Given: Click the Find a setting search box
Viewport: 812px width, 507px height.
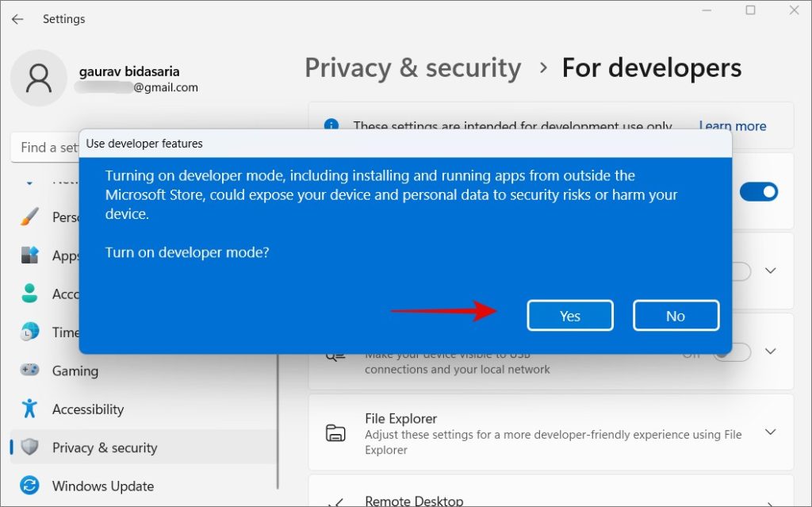Looking at the screenshot, I should coord(45,148).
